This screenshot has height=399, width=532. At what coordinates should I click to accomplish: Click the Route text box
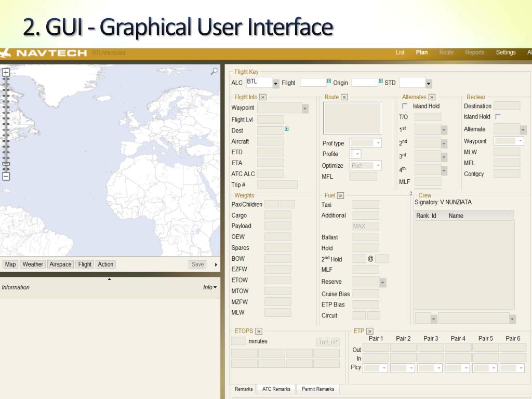point(352,118)
